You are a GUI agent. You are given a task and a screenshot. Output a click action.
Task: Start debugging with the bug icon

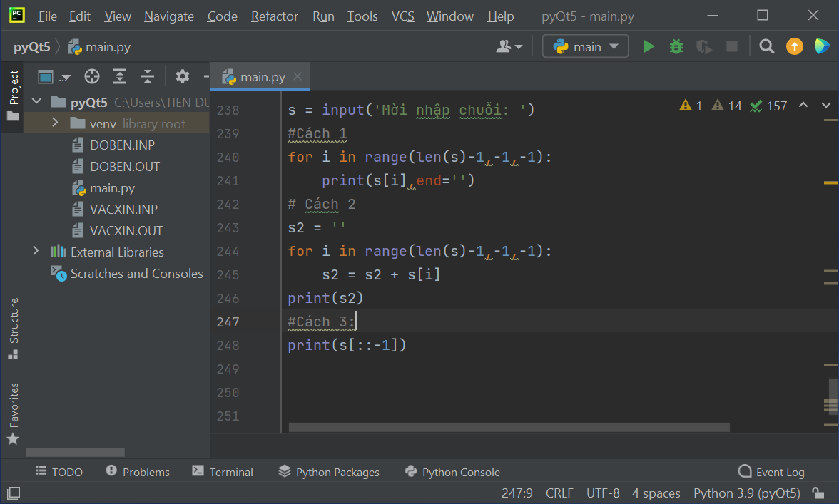pyautogui.click(x=676, y=47)
